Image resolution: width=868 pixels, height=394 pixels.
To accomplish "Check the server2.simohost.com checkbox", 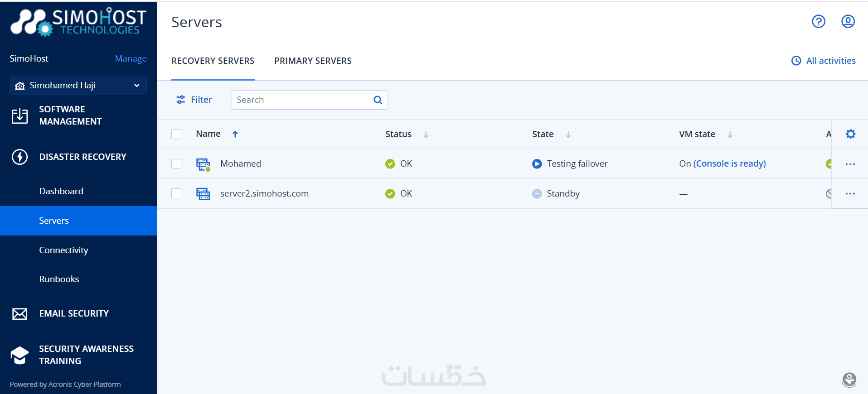I will point(176,194).
